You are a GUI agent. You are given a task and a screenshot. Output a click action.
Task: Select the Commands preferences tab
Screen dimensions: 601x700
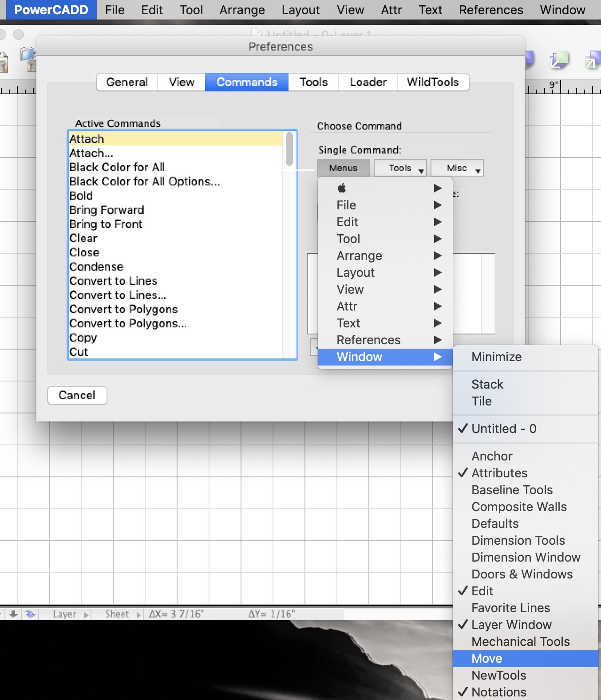click(x=247, y=82)
